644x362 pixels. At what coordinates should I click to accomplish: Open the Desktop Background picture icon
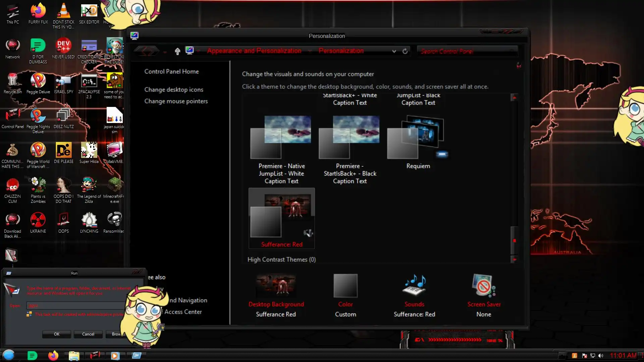click(x=276, y=286)
